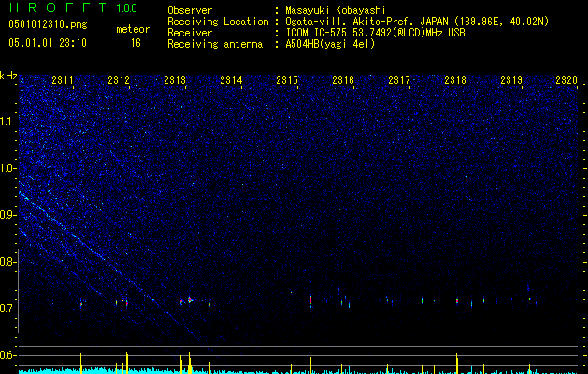Click the 2314 time marker
Viewport: 588px width, 374px height.
tap(231, 79)
